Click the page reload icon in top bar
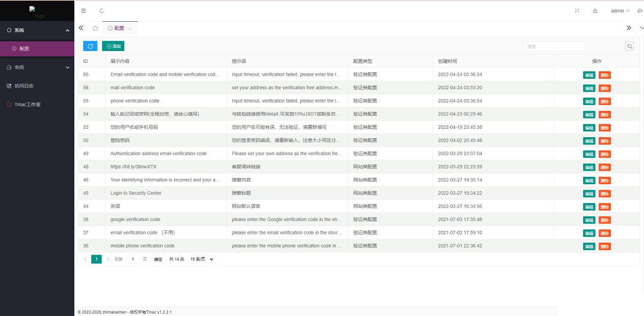644x316 pixels. point(102,10)
